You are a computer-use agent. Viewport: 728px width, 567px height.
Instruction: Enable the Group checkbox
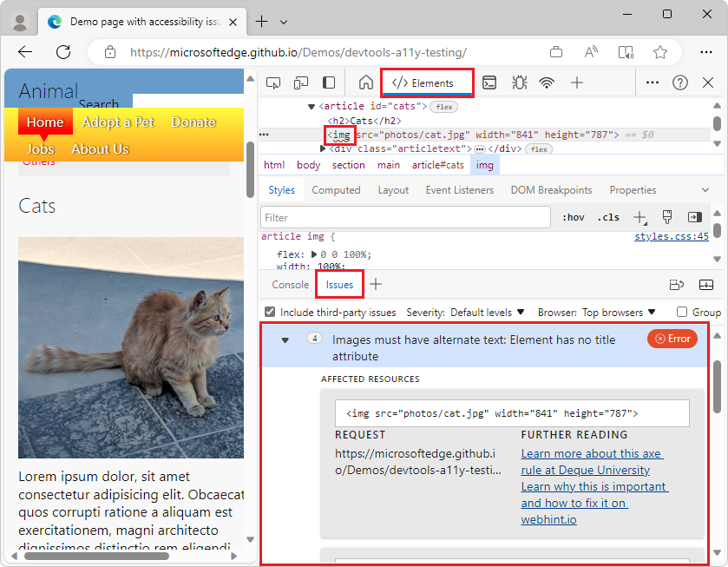click(681, 312)
